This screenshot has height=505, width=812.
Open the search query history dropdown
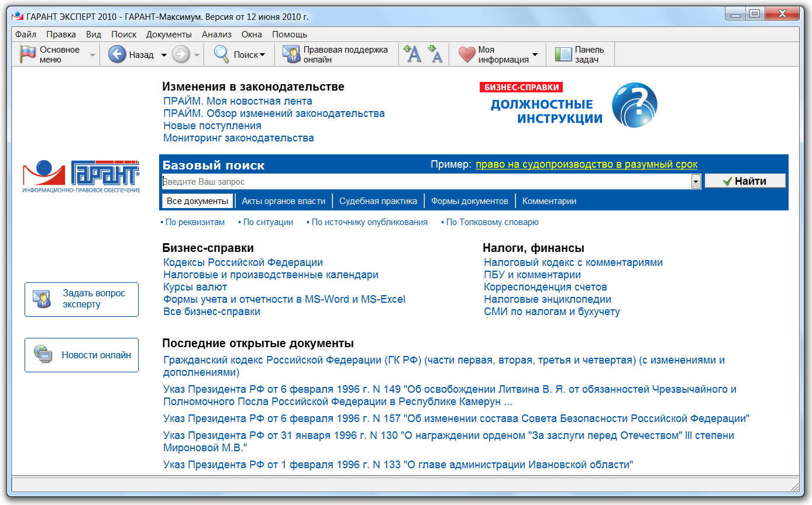[696, 182]
